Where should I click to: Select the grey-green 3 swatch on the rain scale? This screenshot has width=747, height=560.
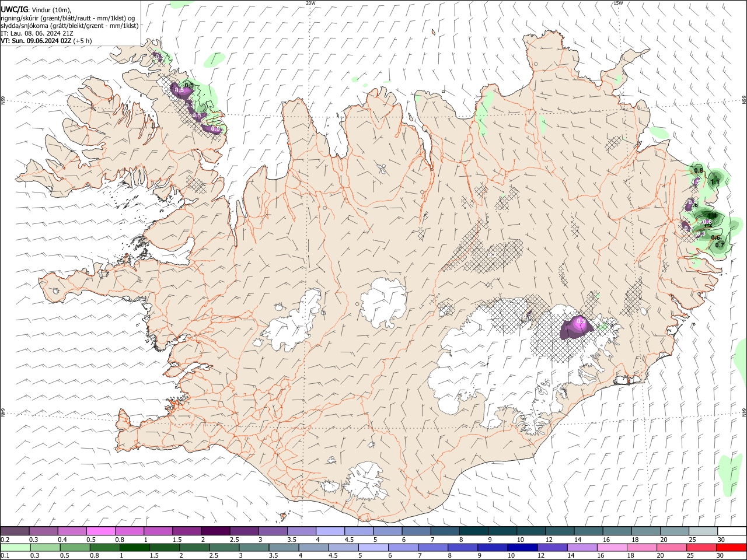[x=254, y=547]
